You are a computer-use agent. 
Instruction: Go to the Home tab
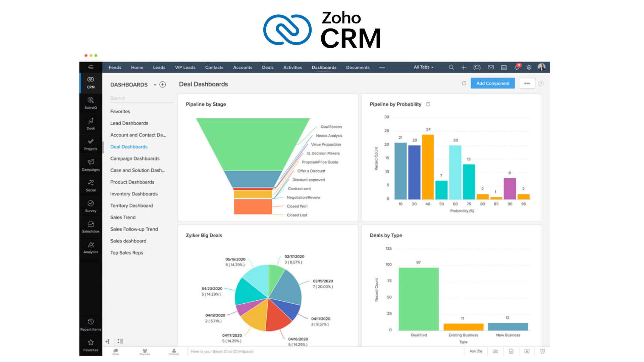click(x=137, y=67)
